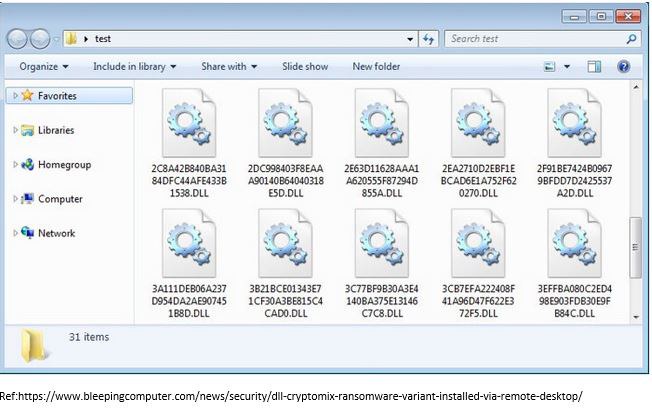Image resolution: width=652 pixels, height=408 pixels.
Task: Toggle the preview pane button
Action: tap(595, 67)
